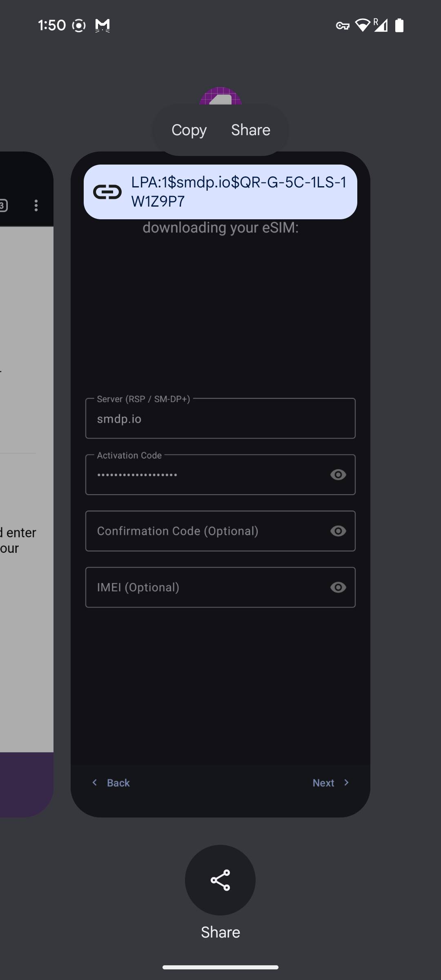Tap the link icon in the LPA chip
Viewport: 441px width, 980px height.
click(x=107, y=192)
